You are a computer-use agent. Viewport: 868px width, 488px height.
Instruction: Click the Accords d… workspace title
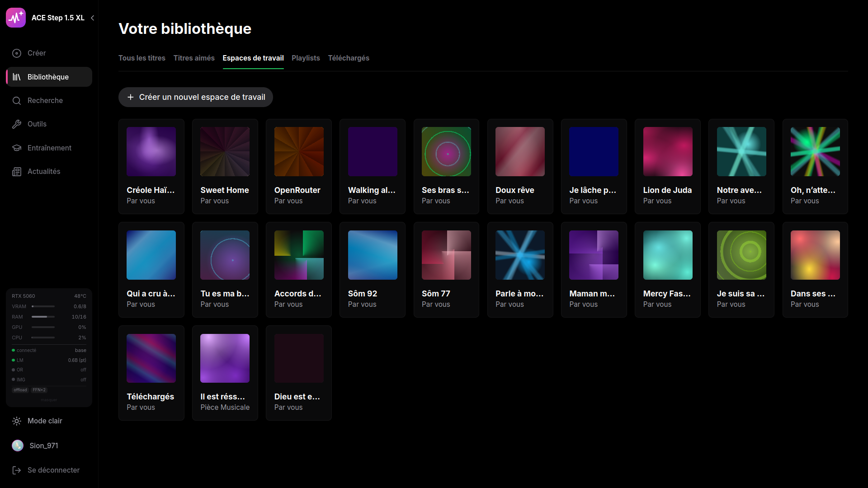pyautogui.click(x=297, y=293)
